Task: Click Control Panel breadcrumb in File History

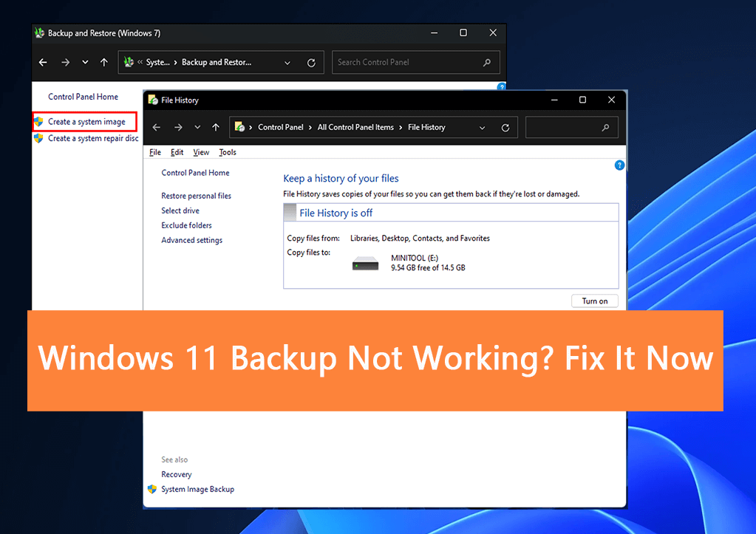Action: [281, 127]
